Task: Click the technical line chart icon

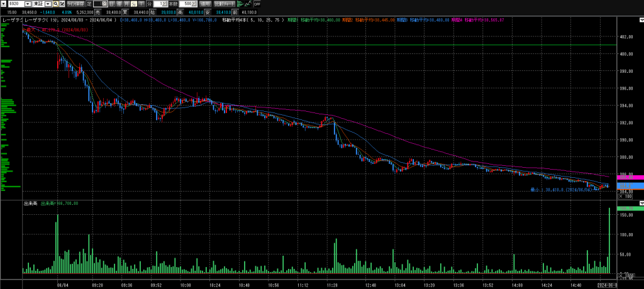Action: click(x=248, y=4)
